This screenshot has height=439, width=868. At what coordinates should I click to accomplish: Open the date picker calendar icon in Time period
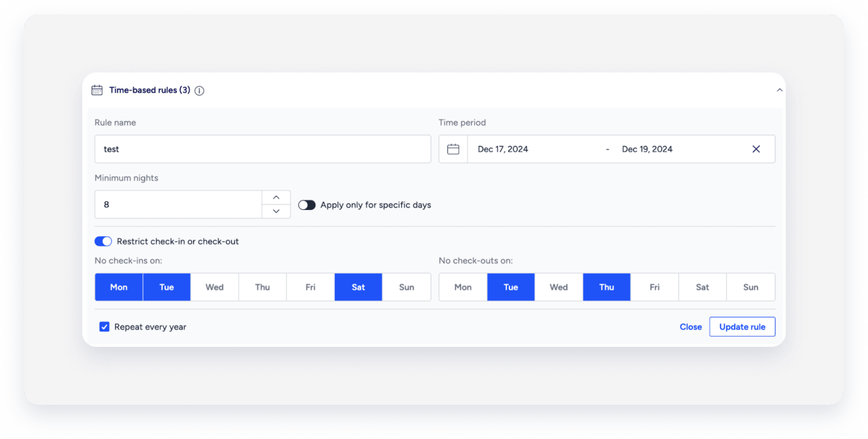click(453, 149)
